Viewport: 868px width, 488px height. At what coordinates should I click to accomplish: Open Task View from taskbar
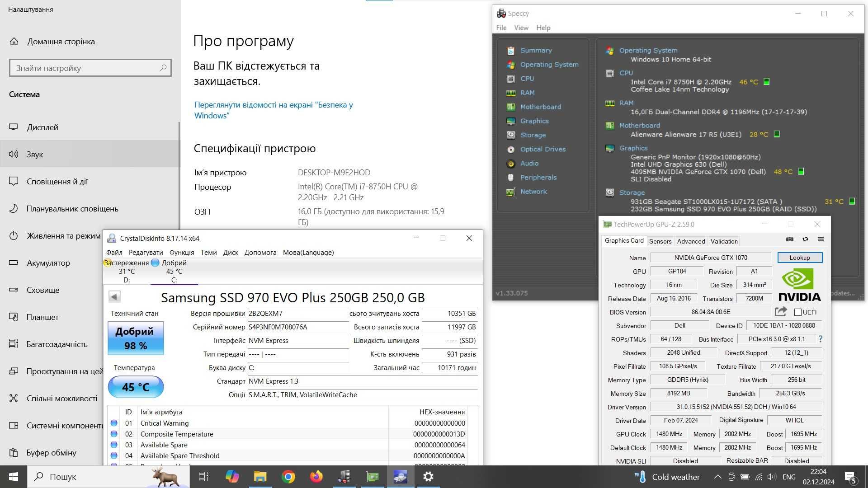[x=203, y=477]
